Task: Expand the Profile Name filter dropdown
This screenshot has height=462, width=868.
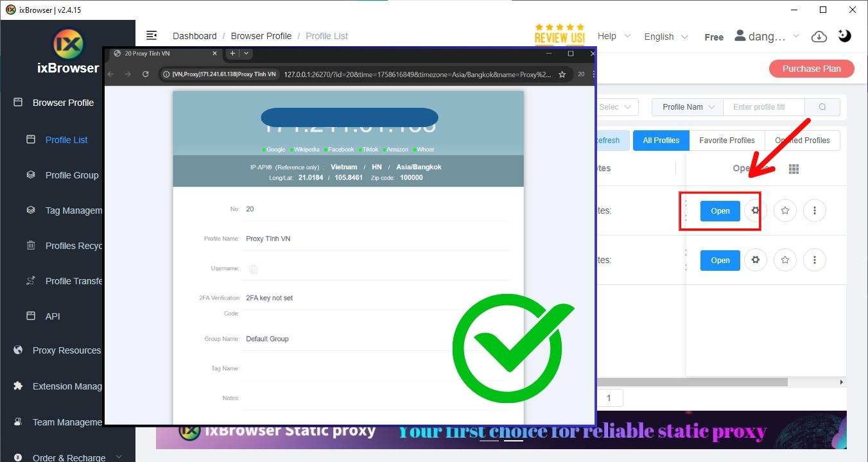Action: pyautogui.click(x=688, y=107)
